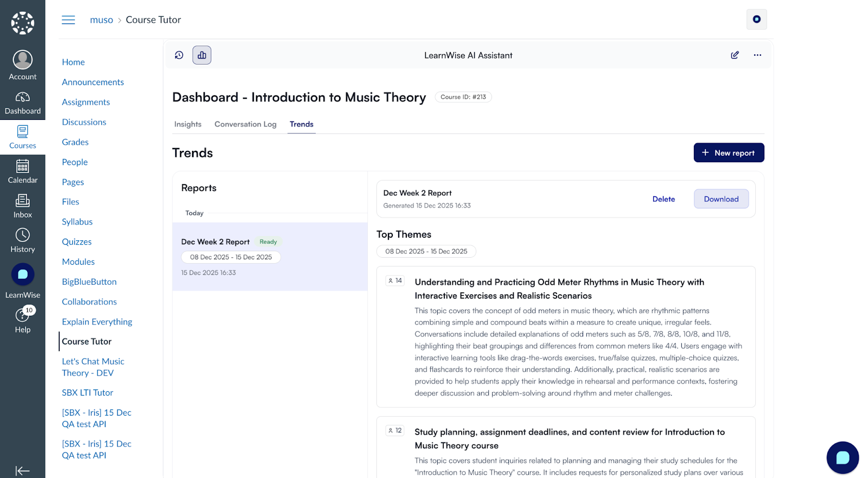The height and width of the screenshot is (478, 868).
Task: Select Course Tutor in course menu
Action: pyautogui.click(x=87, y=342)
